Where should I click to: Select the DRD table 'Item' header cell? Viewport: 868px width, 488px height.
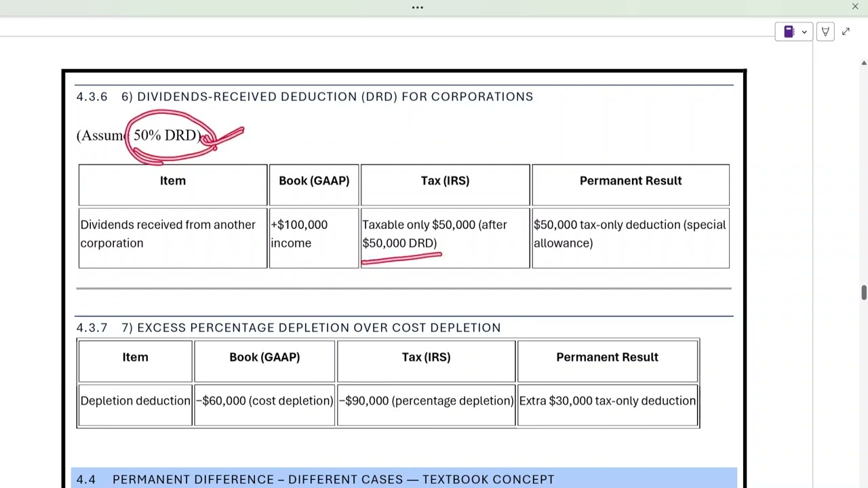coord(173,185)
